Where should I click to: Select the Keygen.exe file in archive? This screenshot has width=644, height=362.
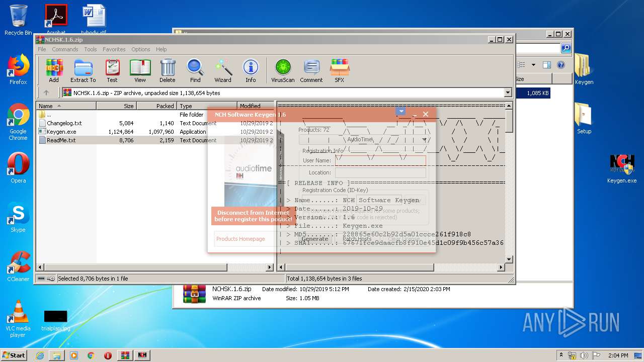click(x=61, y=132)
